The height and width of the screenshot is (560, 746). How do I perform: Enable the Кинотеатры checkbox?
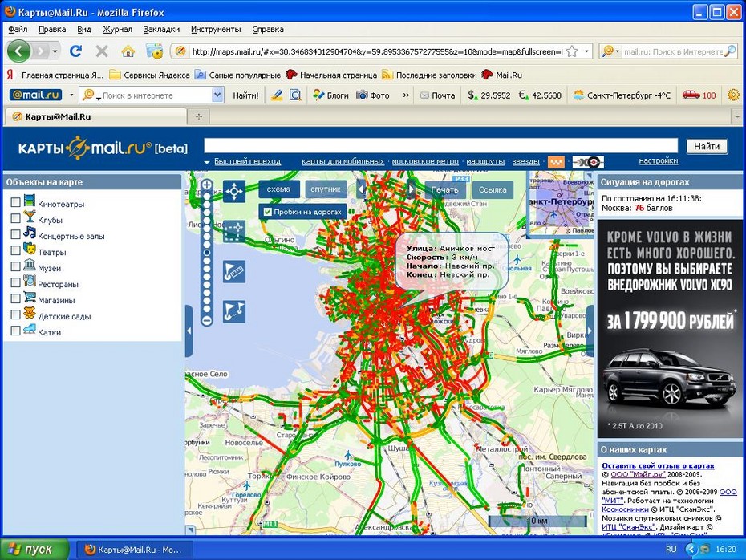tap(15, 202)
